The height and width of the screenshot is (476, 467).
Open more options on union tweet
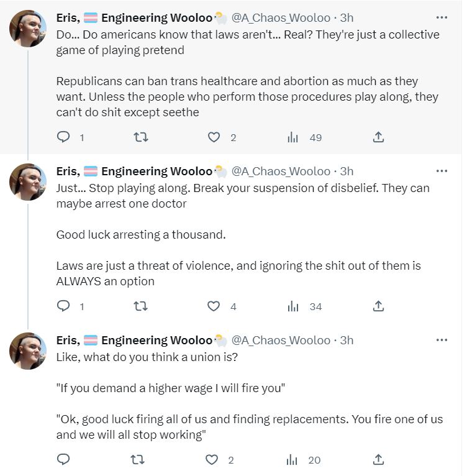coord(442,340)
